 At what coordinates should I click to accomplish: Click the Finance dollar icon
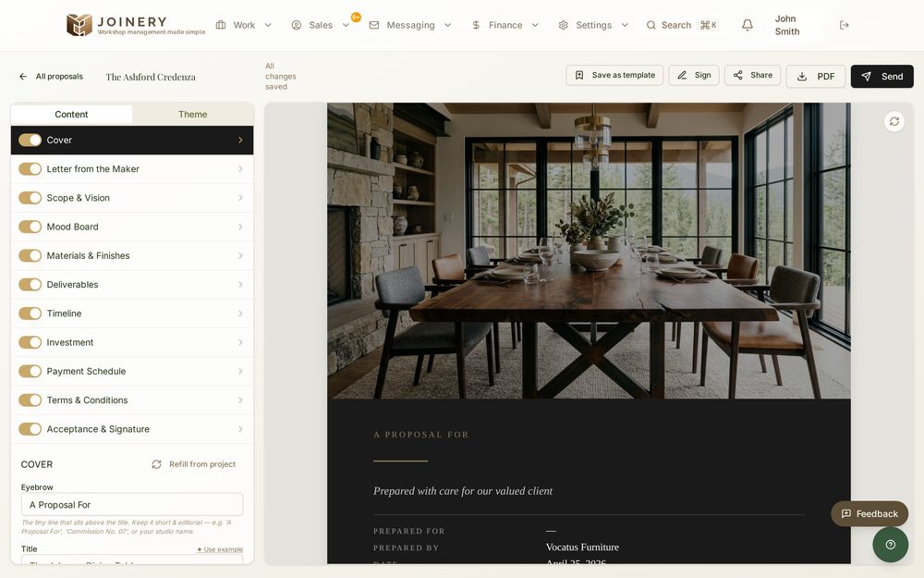click(x=476, y=25)
